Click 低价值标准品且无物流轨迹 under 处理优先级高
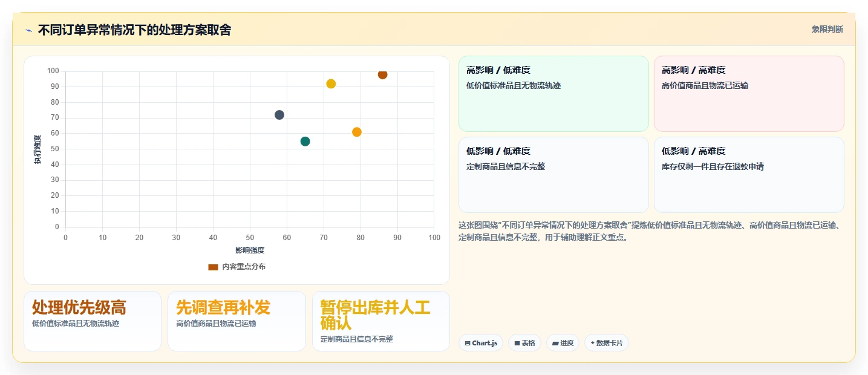Image resolution: width=868 pixels, height=375 pixels. pos(76,324)
